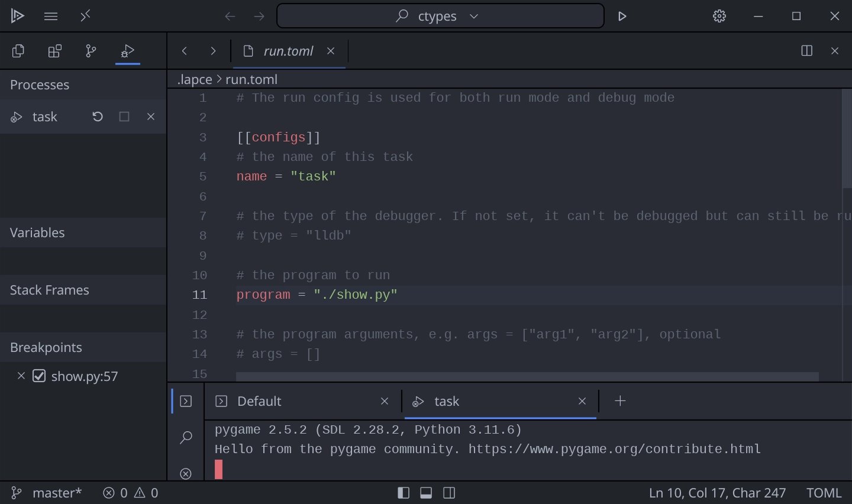Split the editor vertically

coord(806,51)
